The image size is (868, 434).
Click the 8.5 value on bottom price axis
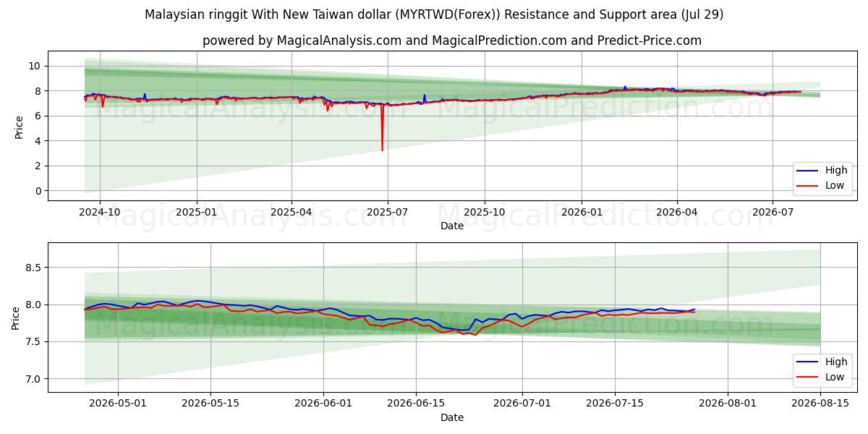(33, 268)
